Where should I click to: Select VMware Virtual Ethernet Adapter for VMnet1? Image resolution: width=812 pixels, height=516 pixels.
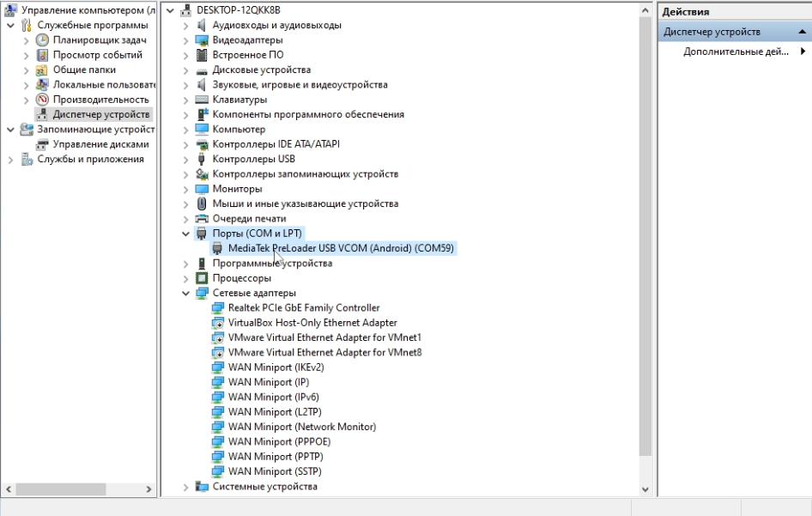click(x=324, y=337)
